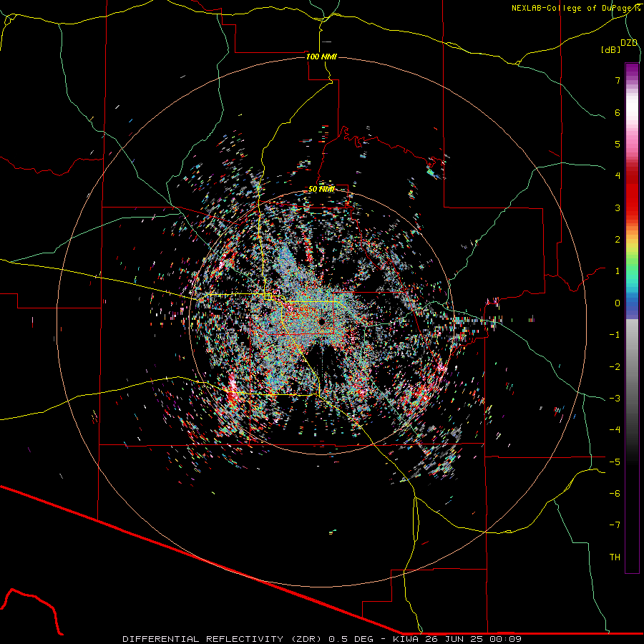Image resolution: width=644 pixels, height=644 pixels.
Task: Click the "100 NMI" range ring label
Action: click(321, 57)
